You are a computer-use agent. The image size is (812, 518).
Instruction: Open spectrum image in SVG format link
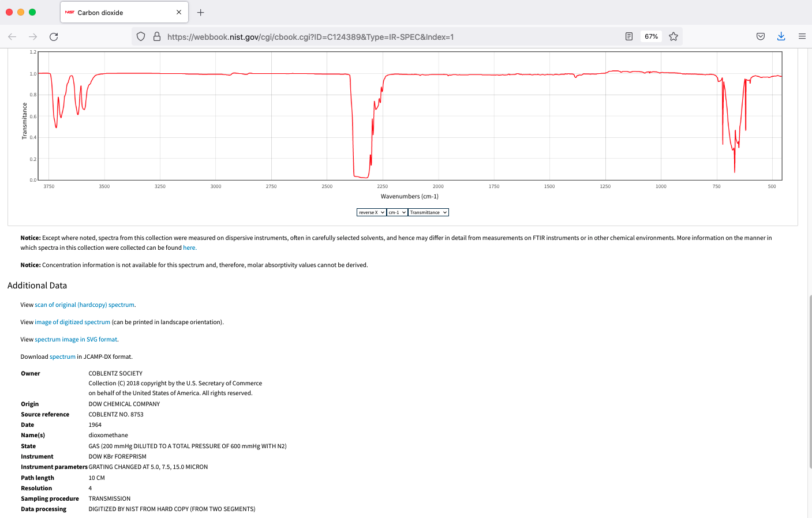pyautogui.click(x=76, y=339)
